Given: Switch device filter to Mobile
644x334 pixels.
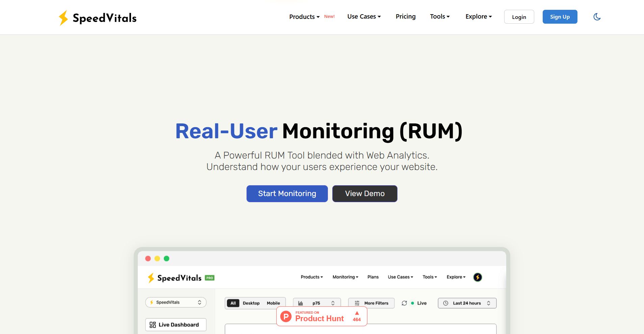Looking at the screenshot, I should pyautogui.click(x=273, y=303).
